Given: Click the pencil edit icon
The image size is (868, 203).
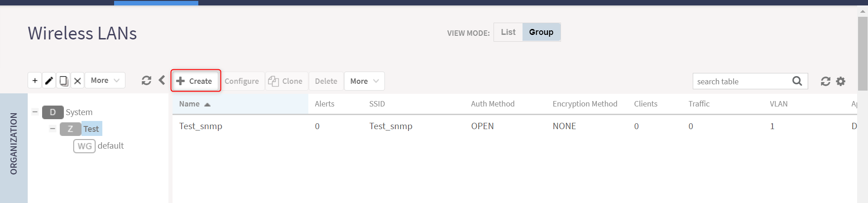Looking at the screenshot, I should pyautogui.click(x=49, y=81).
